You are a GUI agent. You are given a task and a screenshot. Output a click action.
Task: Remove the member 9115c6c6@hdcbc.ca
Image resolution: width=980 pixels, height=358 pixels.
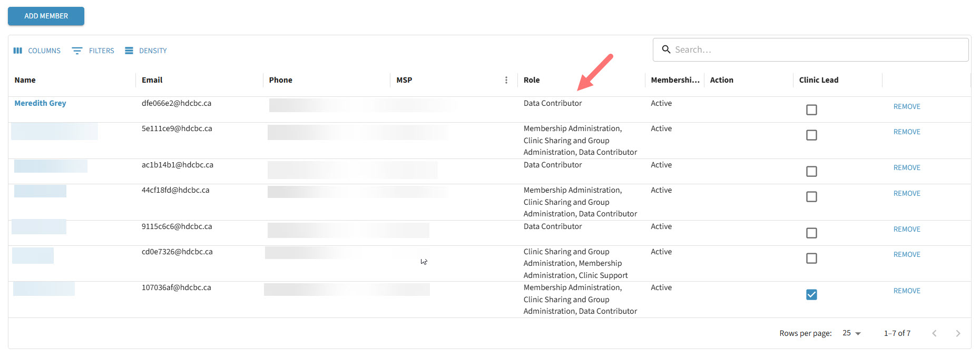tap(906, 229)
